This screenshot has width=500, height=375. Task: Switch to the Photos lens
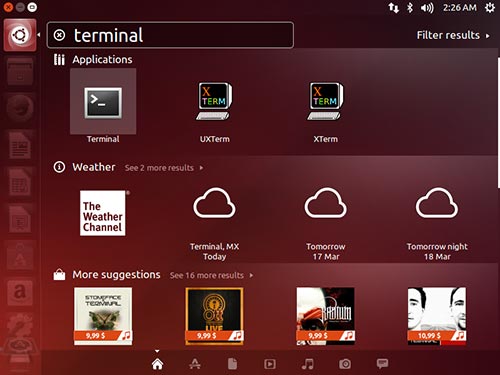tap(345, 364)
